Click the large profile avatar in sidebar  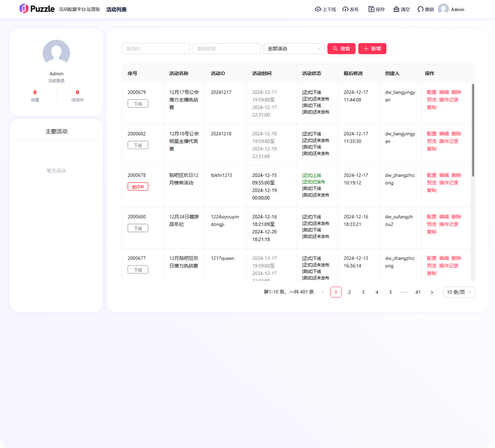(x=56, y=53)
